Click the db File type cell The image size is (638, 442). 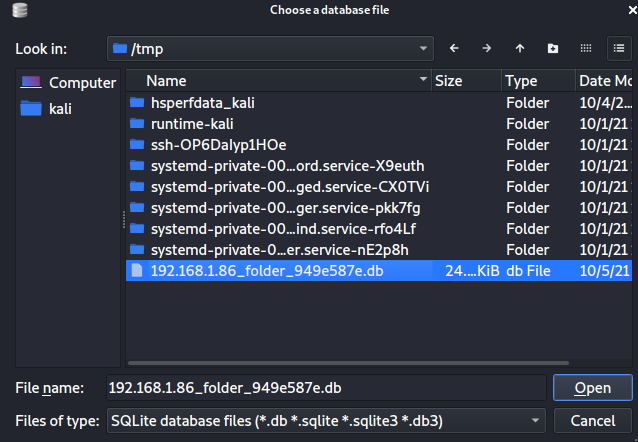[528, 271]
